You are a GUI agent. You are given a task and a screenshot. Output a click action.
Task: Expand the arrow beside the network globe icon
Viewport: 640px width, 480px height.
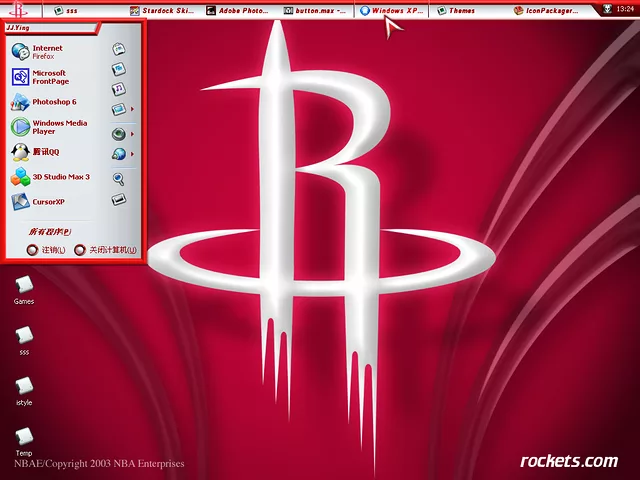click(x=133, y=154)
